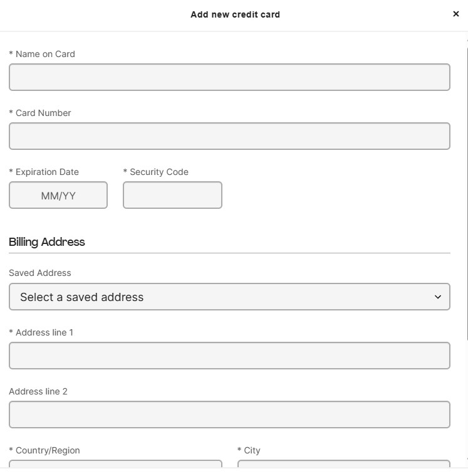Click the dialog's vertical scrollbar
Screen dimensions: 468x476
[467, 194]
